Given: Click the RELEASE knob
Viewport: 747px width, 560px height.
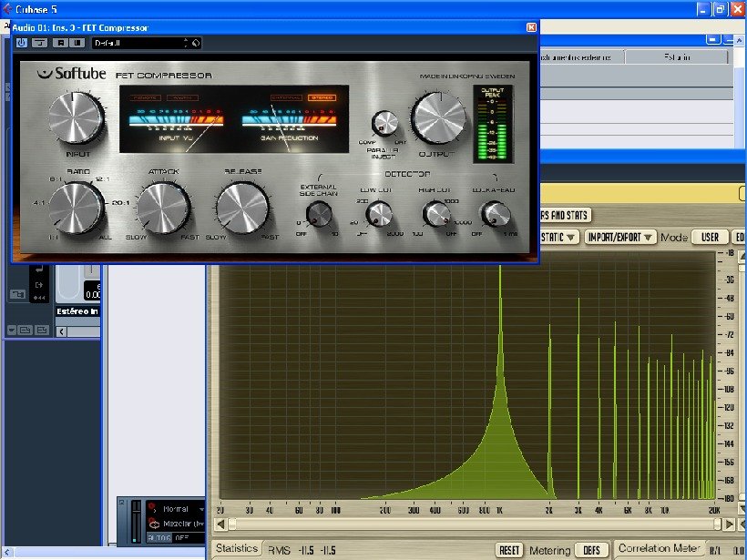Looking at the screenshot, I should coord(242,209).
